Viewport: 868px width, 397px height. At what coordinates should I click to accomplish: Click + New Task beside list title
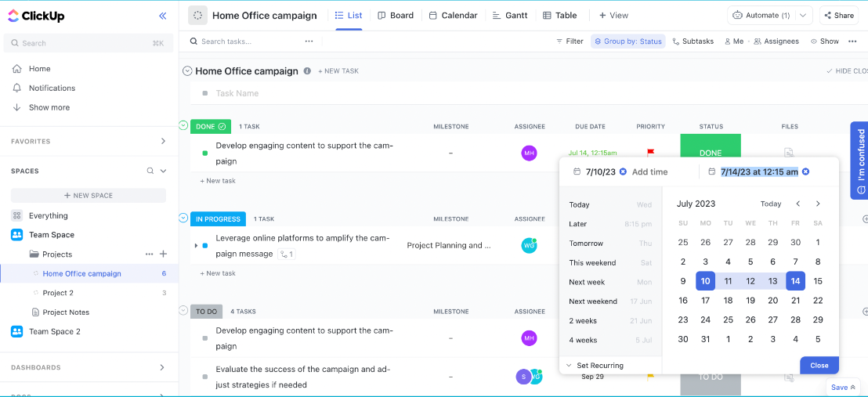point(338,71)
